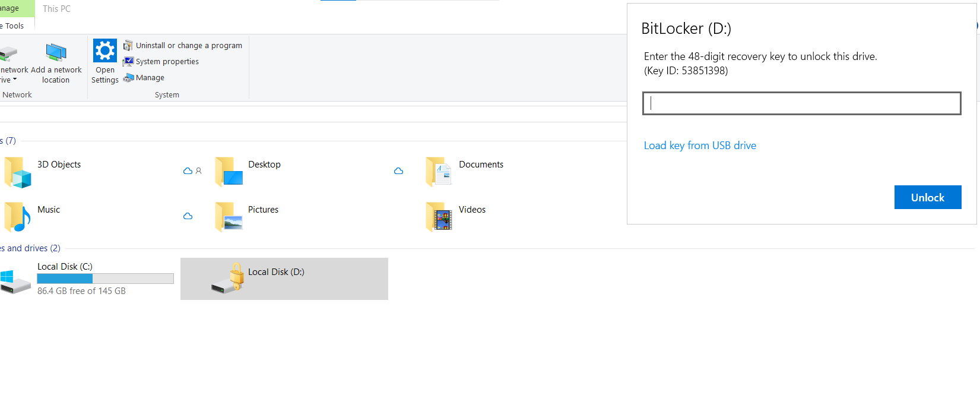Click the System properties label
This screenshot has height=414, width=980.
pyautogui.click(x=167, y=61)
